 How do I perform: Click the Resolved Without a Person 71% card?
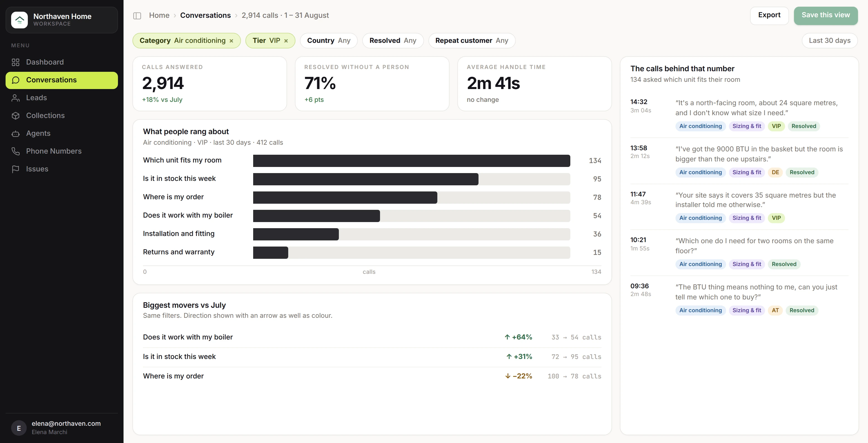point(372,83)
